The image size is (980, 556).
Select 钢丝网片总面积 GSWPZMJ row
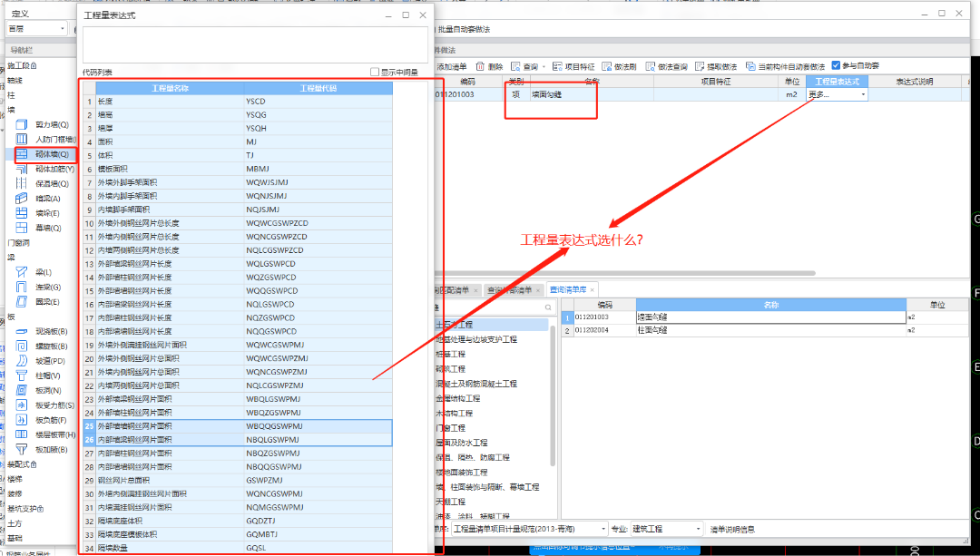pos(238,481)
